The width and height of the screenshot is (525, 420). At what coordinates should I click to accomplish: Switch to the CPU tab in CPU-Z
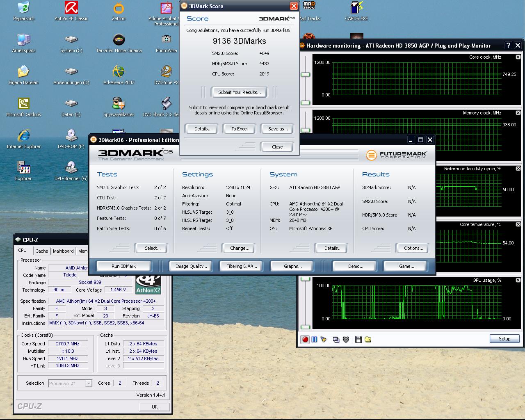(23, 250)
